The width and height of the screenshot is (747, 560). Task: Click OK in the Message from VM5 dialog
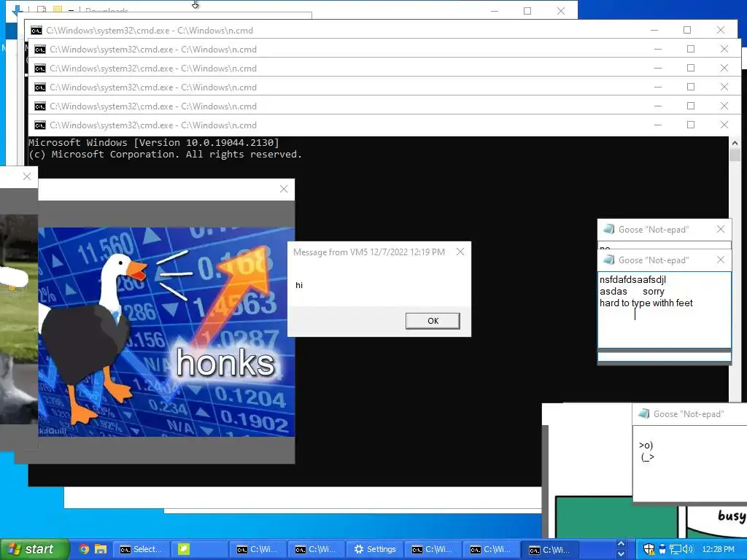coord(433,321)
